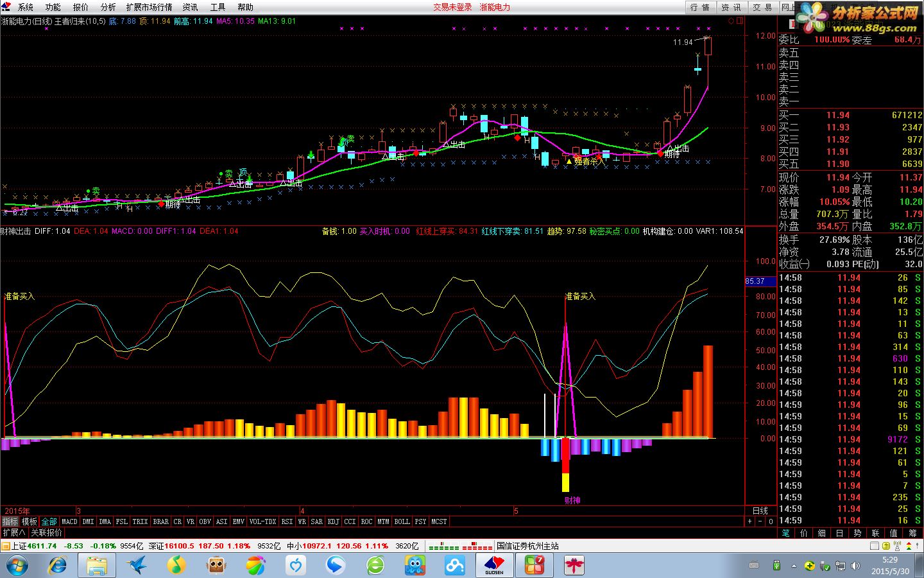The height and width of the screenshot is (578, 924).
Task: Open Internet Explorer from taskbar
Action: pos(58,566)
